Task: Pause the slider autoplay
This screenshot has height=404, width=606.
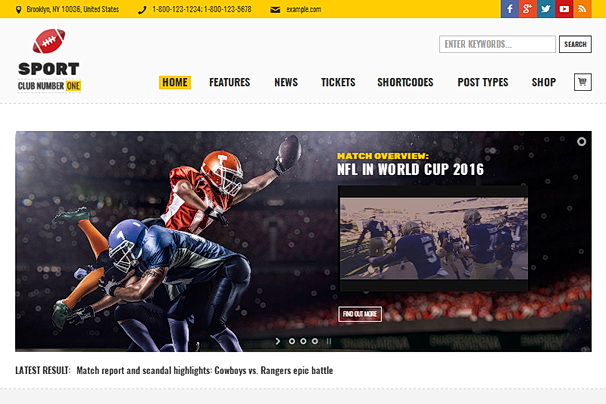Action: click(329, 341)
